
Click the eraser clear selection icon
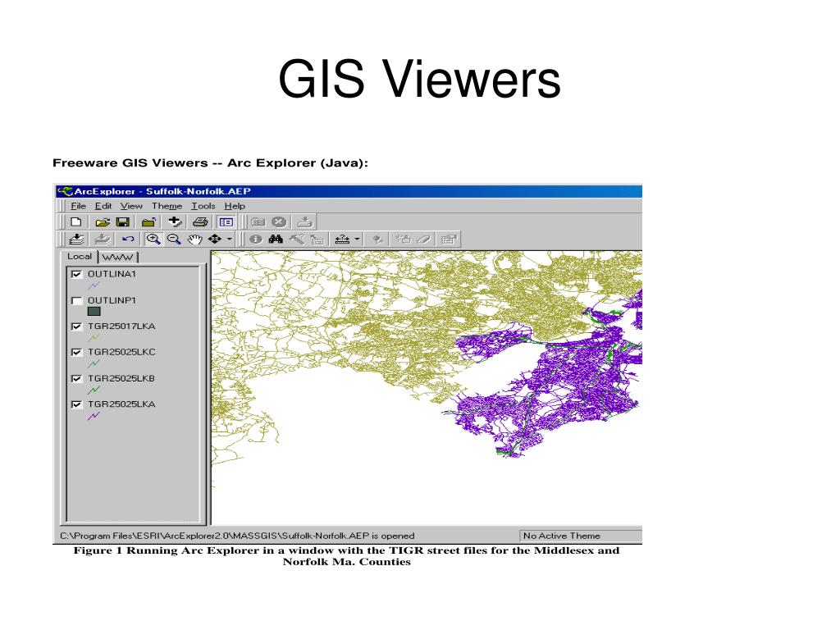[424, 239]
